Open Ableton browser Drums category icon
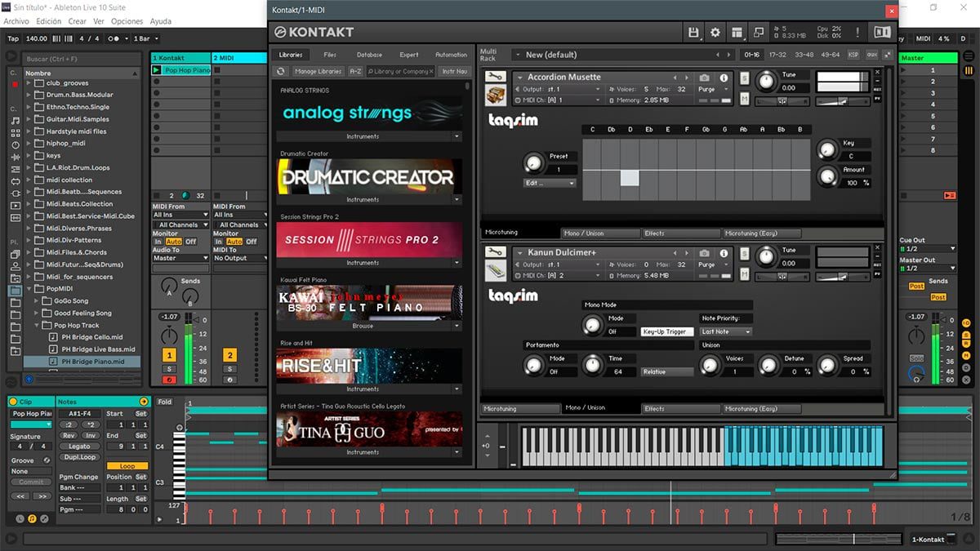980x551 pixels. click(x=16, y=133)
